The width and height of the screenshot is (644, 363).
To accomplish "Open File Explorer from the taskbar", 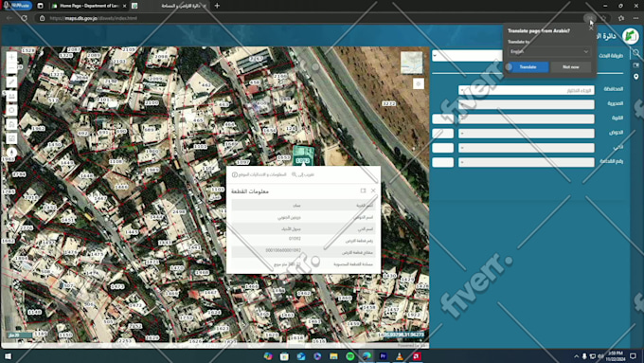I will click(333, 356).
